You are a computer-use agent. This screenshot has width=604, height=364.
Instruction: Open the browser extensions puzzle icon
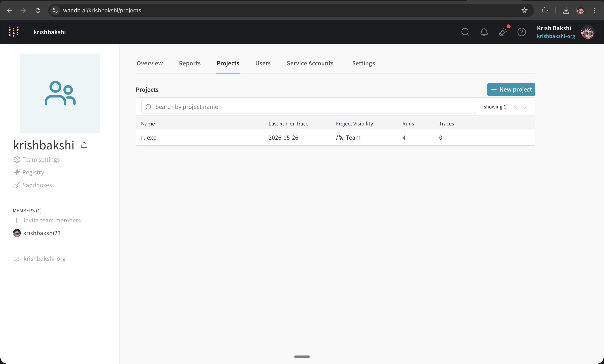[x=544, y=10]
